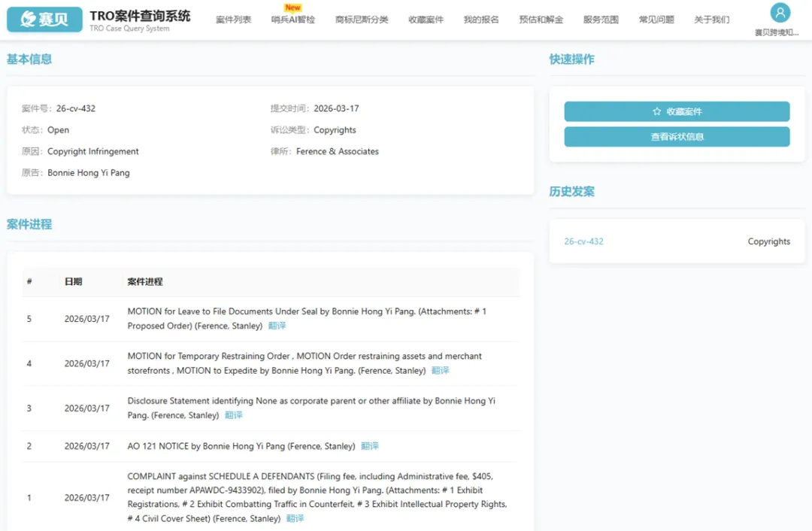Translate docket entry 3 via 翻译
This screenshot has width=812, height=531.
click(x=234, y=415)
